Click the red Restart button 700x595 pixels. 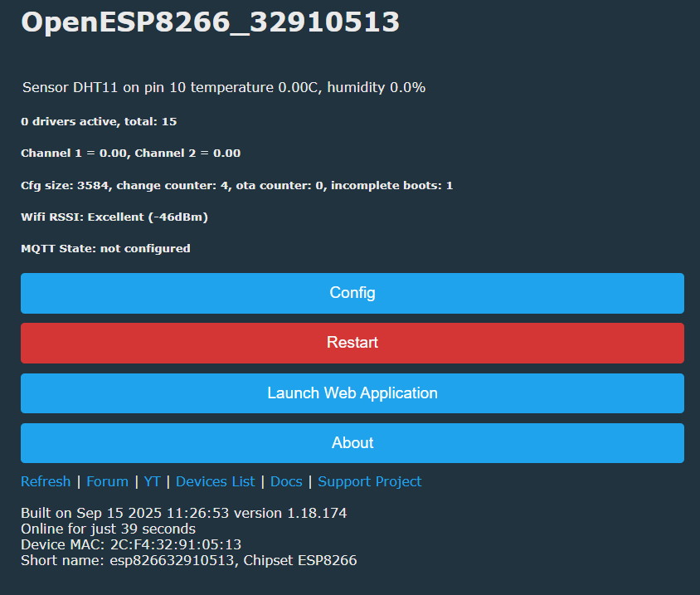click(x=352, y=343)
